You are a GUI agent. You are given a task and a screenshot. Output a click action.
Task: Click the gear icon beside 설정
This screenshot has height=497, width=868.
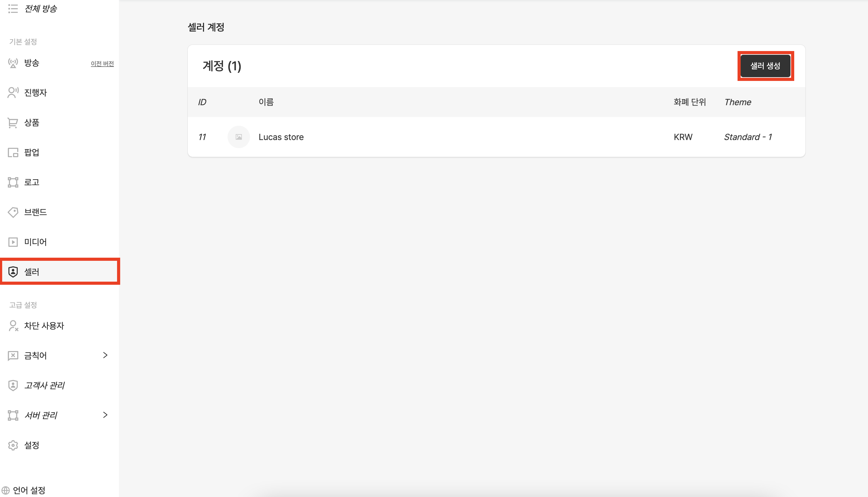click(13, 445)
